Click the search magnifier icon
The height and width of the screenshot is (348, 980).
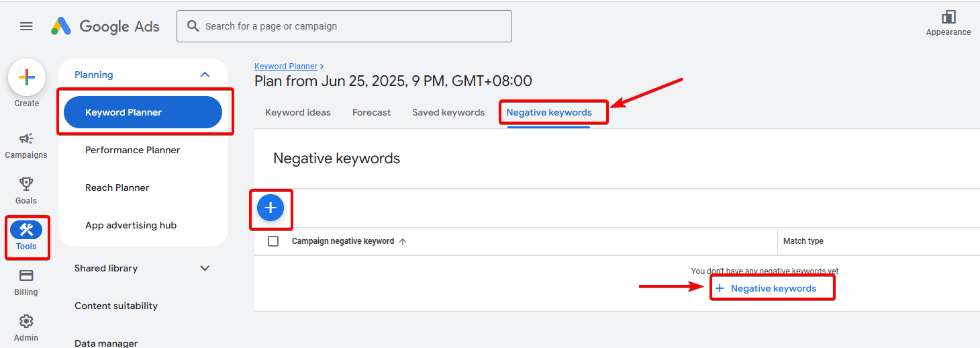(193, 26)
